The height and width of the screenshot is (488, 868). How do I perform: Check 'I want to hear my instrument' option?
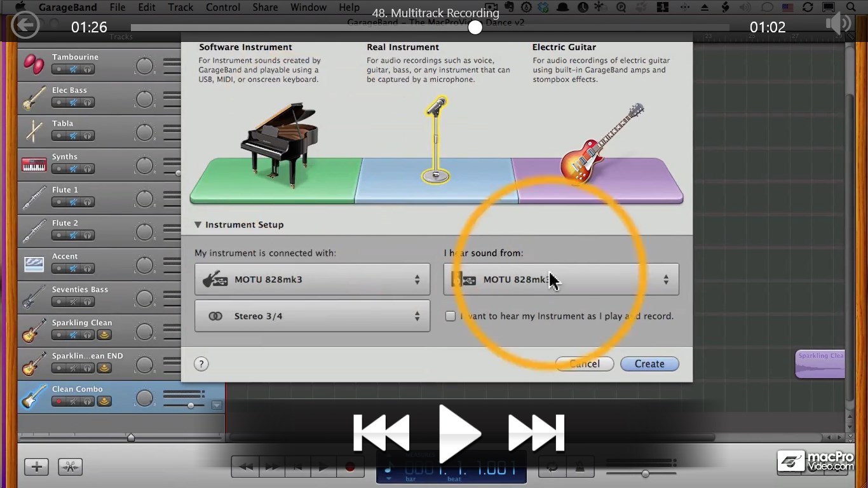click(x=451, y=316)
